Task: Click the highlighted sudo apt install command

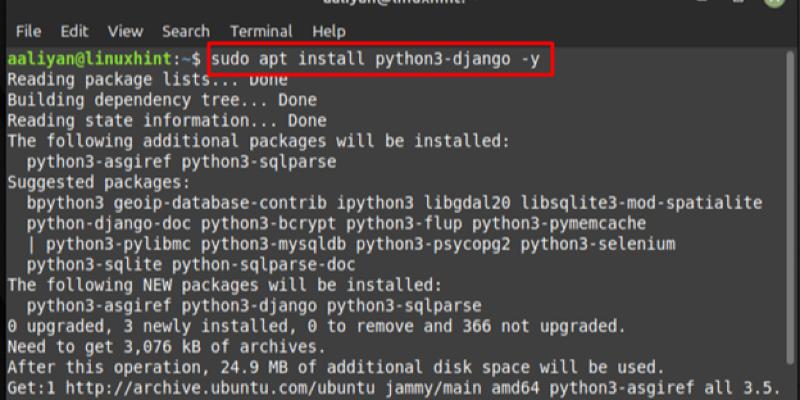Action: (x=375, y=59)
